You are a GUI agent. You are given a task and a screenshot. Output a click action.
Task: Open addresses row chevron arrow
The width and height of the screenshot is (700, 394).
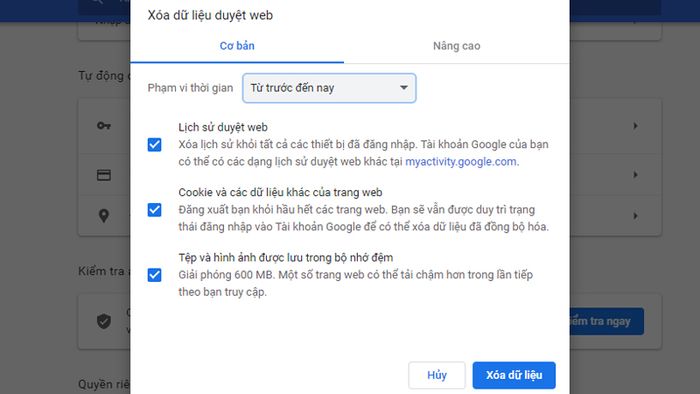point(635,216)
